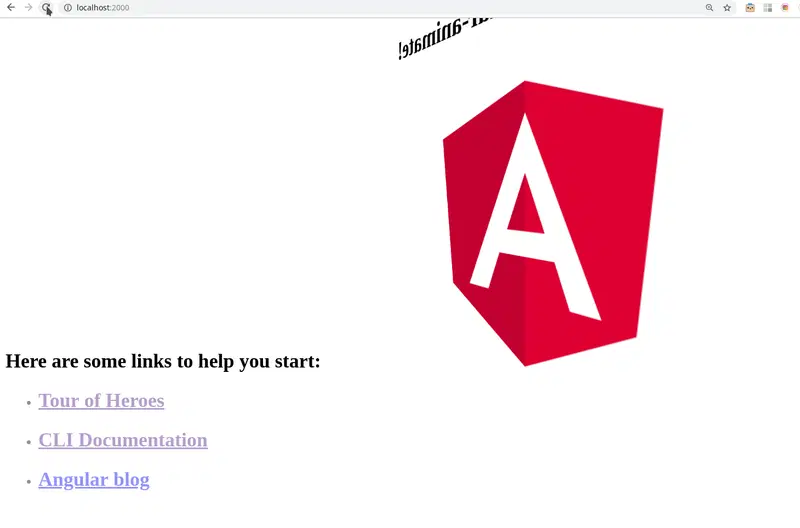The height and width of the screenshot is (528, 800).
Task: Visit the Angular blog link
Action: pos(94,480)
